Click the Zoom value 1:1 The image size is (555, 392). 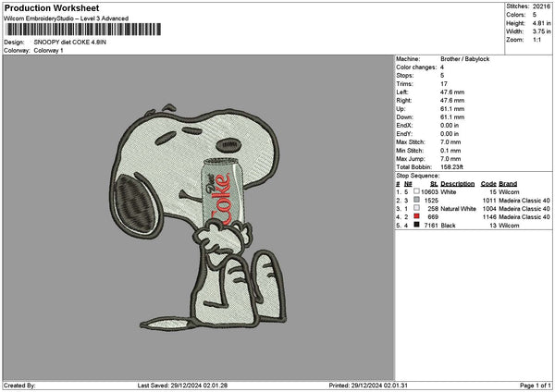pyautogui.click(x=536, y=40)
